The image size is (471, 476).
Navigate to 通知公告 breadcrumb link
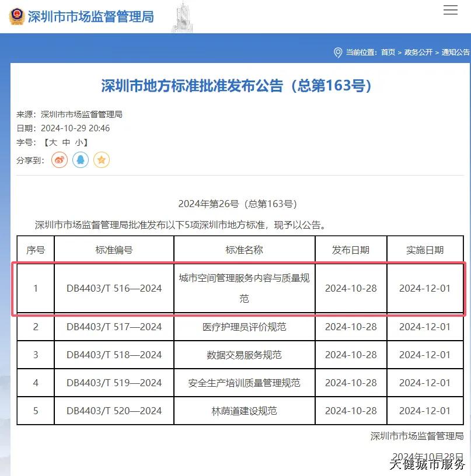coord(455,52)
